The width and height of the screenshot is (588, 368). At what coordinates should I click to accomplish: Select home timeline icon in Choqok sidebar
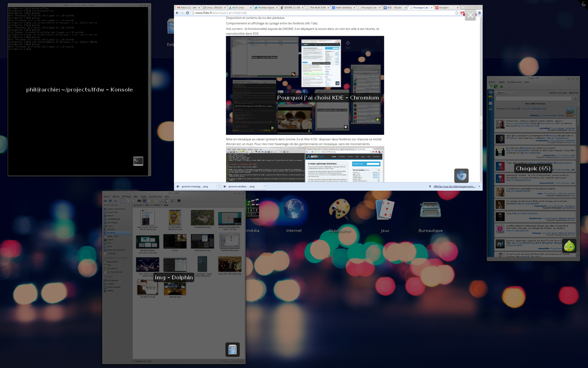(x=490, y=92)
